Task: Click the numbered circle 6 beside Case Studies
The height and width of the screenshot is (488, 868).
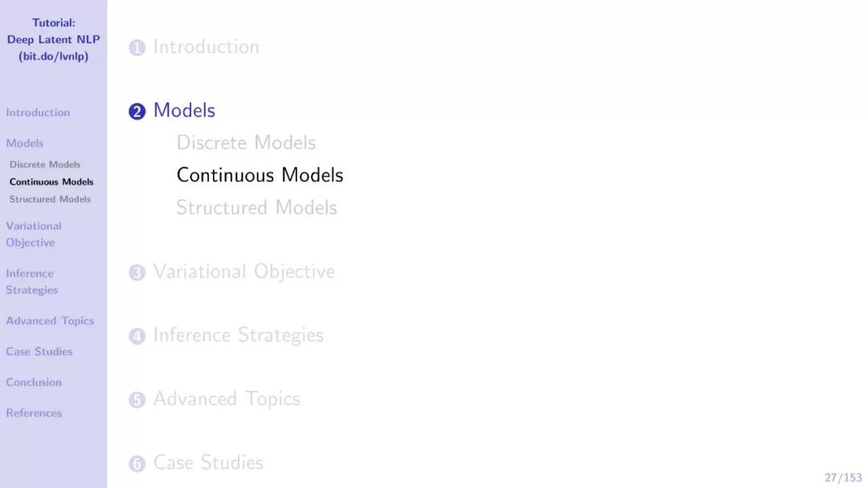Action: coord(137,464)
